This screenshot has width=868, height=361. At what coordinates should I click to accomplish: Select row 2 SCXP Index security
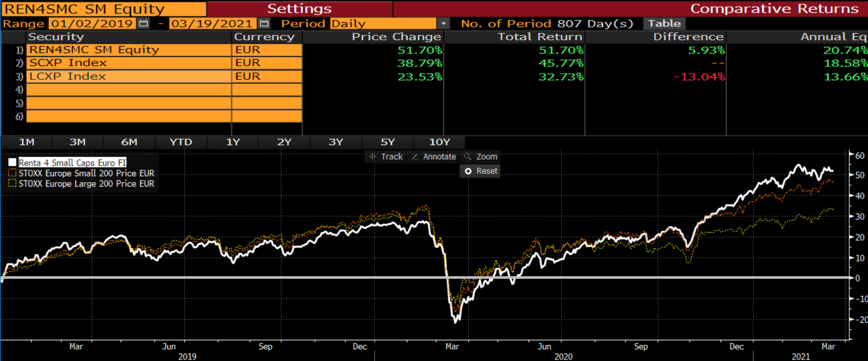[x=129, y=63]
